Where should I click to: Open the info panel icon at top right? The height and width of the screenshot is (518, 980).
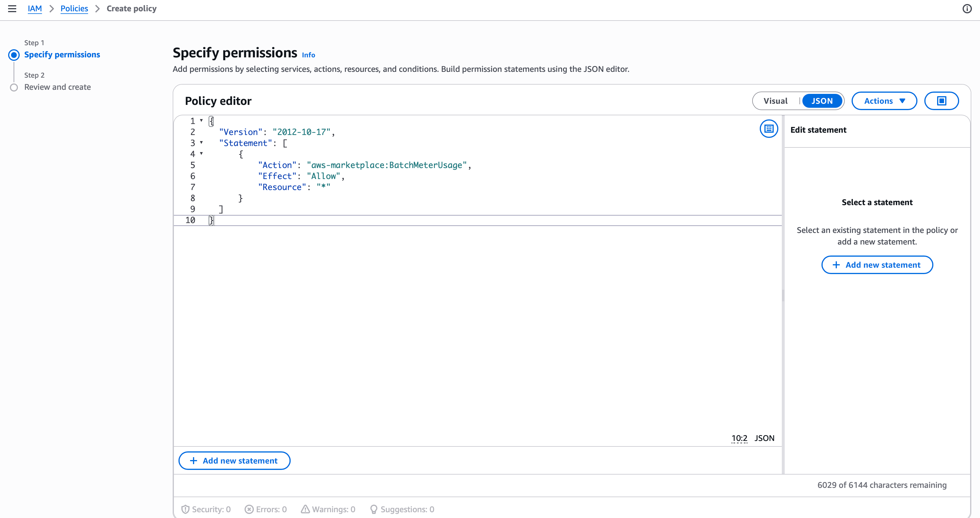[x=967, y=8]
